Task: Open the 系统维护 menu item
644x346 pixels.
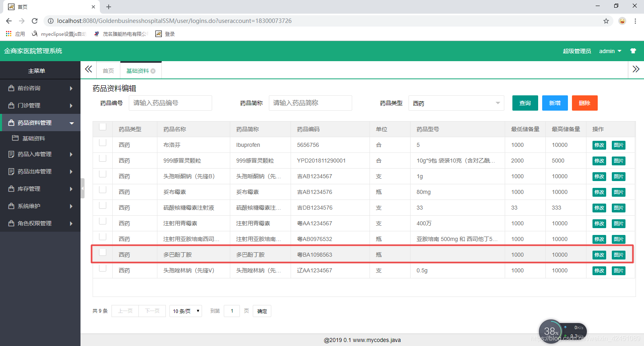Action: point(40,206)
